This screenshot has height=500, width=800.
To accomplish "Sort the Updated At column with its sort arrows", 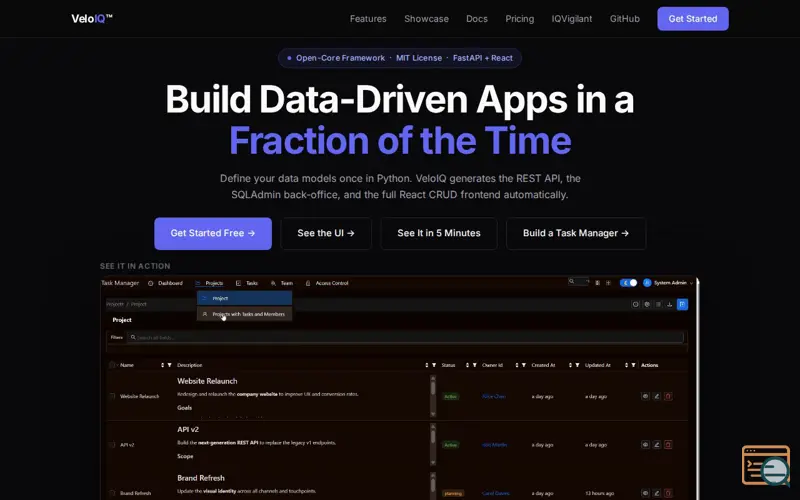I will pyautogui.click(x=626, y=365).
